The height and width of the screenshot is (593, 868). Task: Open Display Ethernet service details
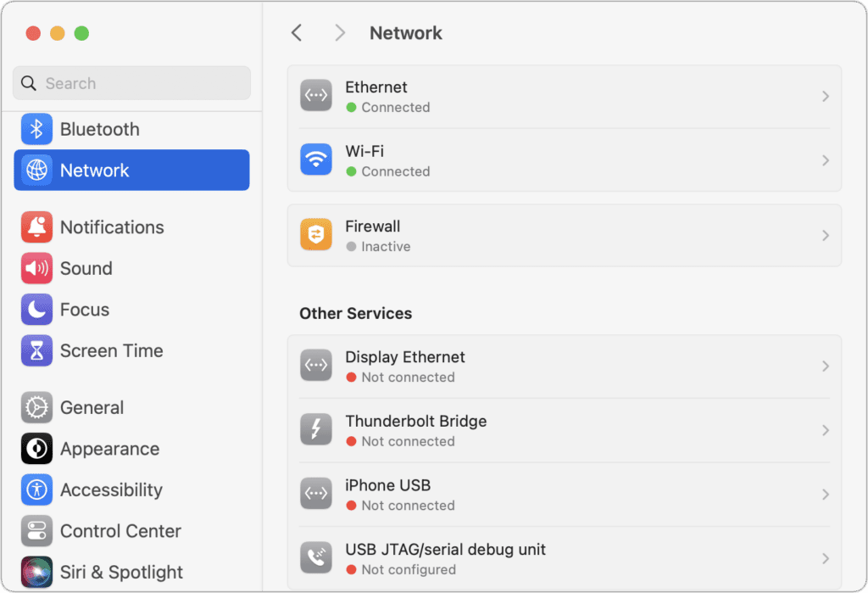click(x=564, y=366)
